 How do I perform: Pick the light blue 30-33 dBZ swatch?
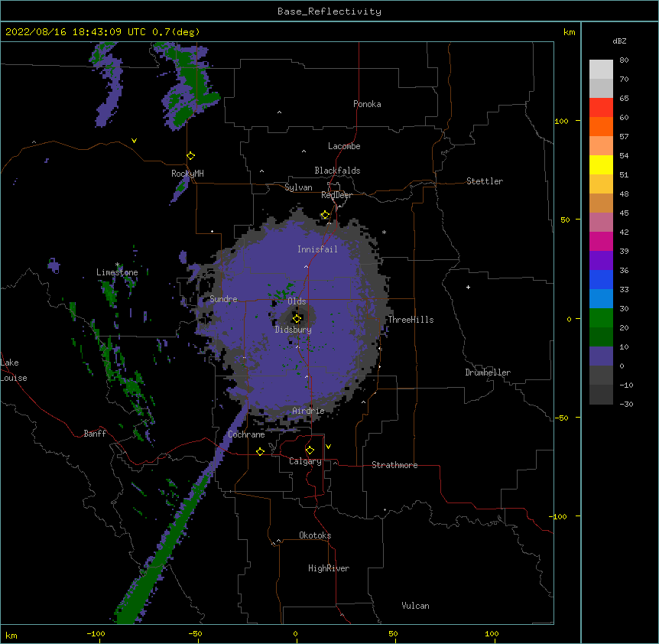click(601, 299)
